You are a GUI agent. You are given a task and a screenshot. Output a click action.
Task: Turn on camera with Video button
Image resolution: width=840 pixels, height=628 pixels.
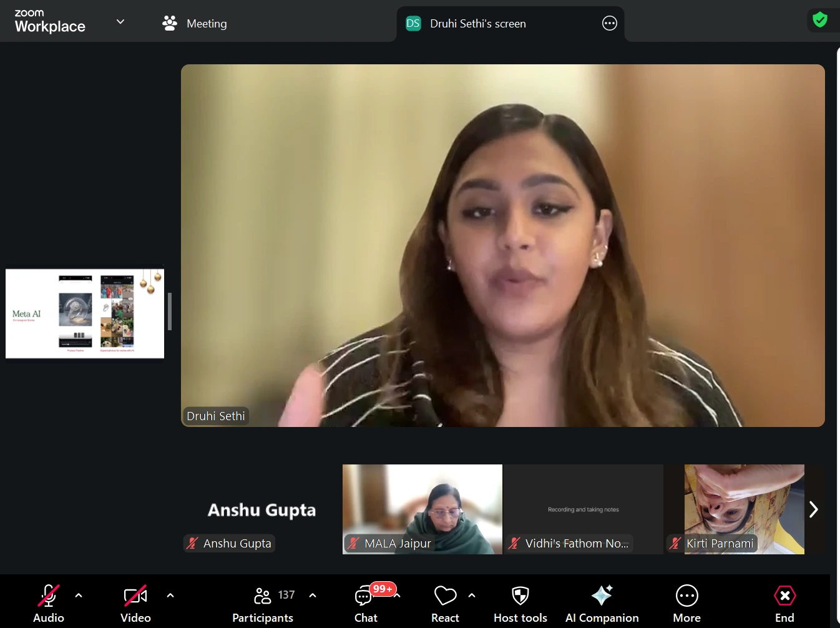tap(135, 602)
